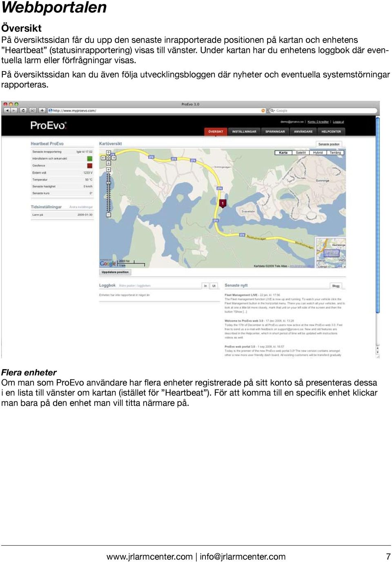Click the Google search field

point(323,110)
